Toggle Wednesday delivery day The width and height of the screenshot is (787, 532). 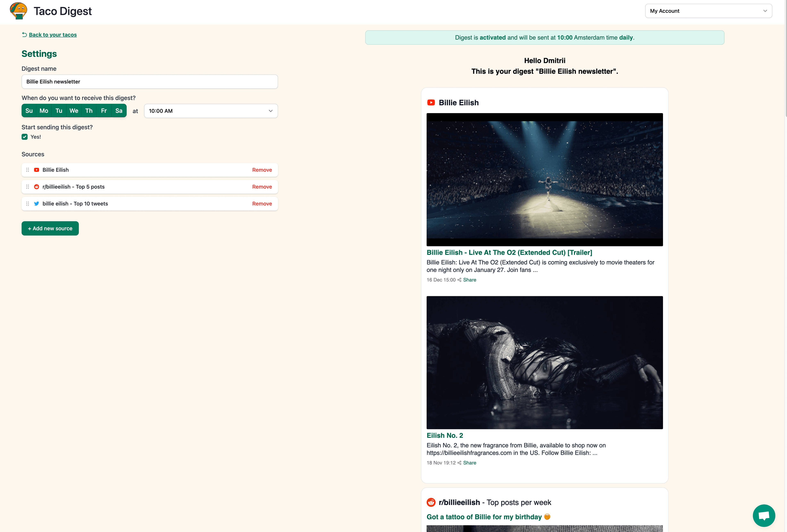(74, 111)
